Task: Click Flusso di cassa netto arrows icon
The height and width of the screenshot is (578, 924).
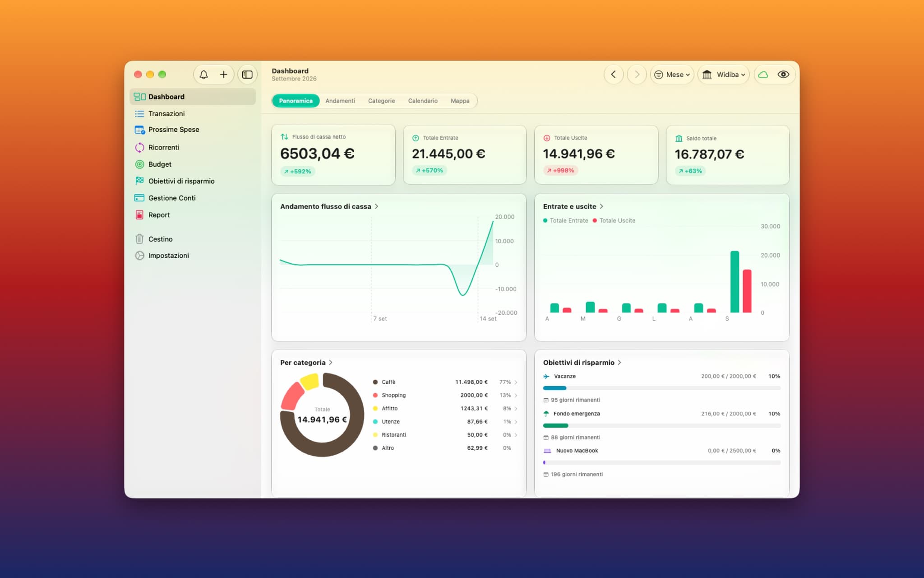Action: 284,136
